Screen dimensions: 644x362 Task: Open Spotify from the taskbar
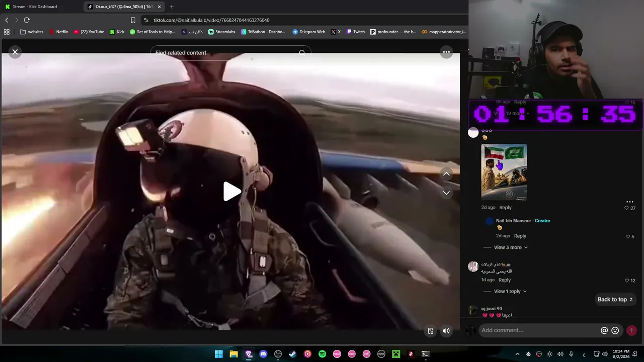322,354
